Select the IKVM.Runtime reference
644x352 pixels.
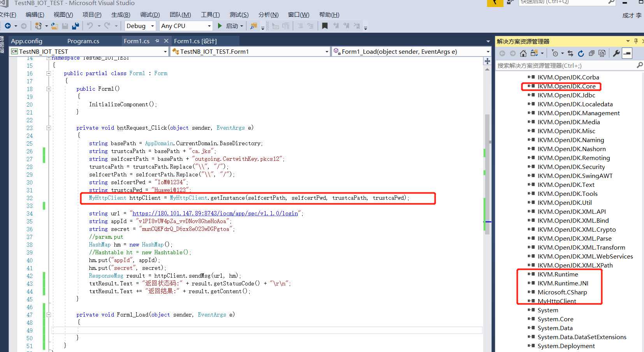(x=558, y=274)
